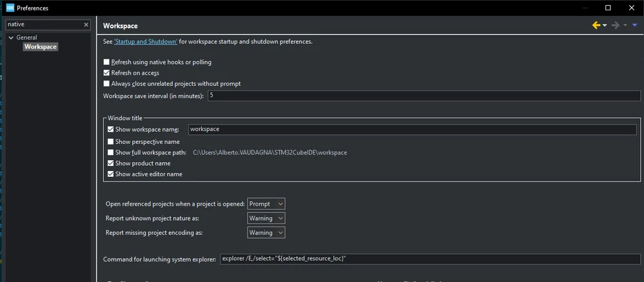Click the Workspace save interval field

[424, 96]
